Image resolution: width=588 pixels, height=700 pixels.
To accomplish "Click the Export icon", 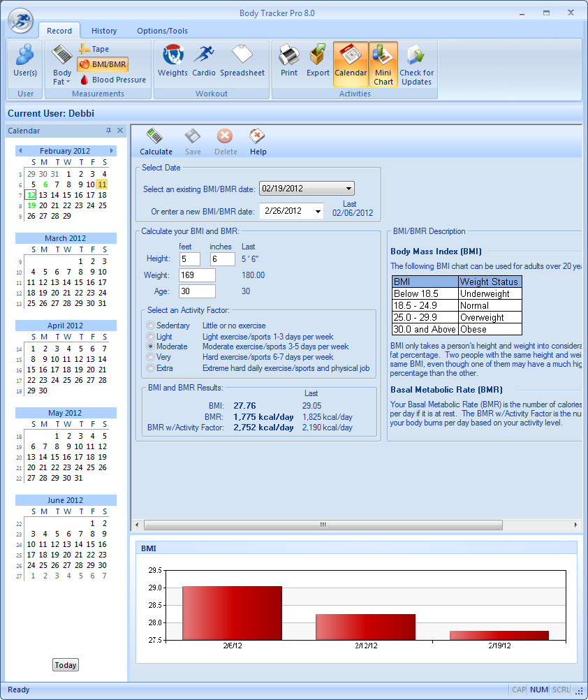I will (x=318, y=61).
